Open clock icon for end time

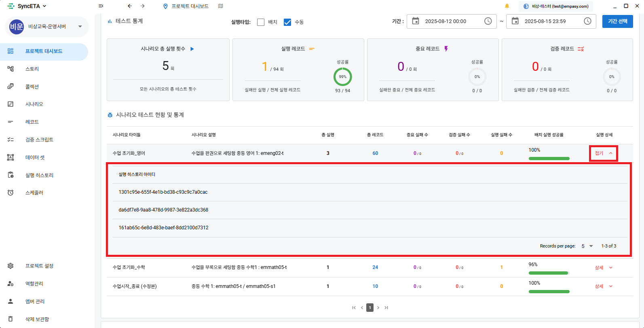tap(587, 21)
